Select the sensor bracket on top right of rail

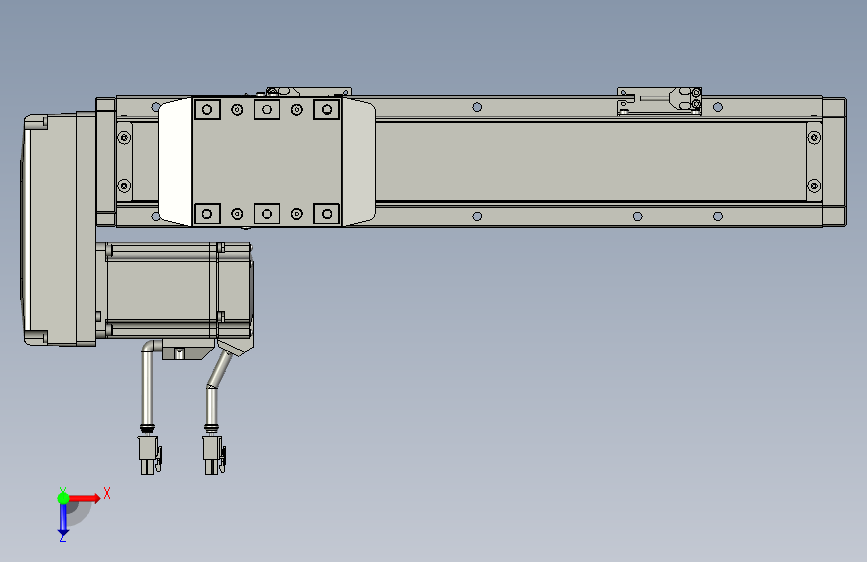point(659,101)
